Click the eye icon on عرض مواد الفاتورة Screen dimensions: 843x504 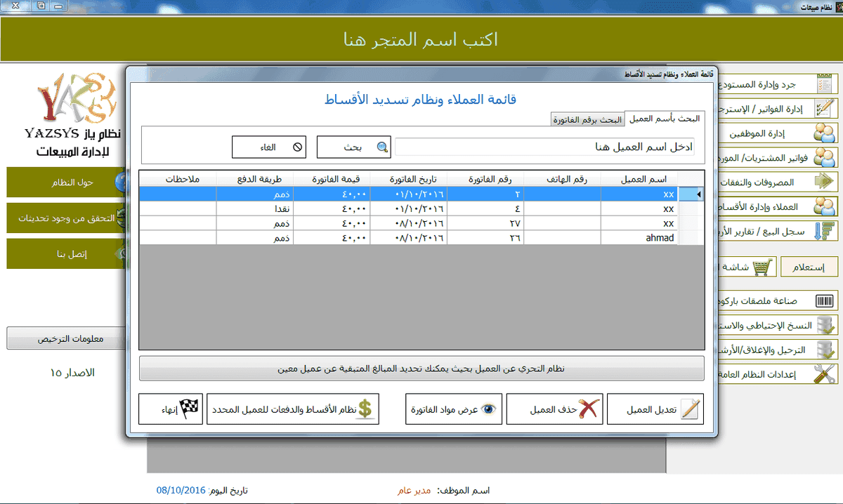(x=490, y=409)
